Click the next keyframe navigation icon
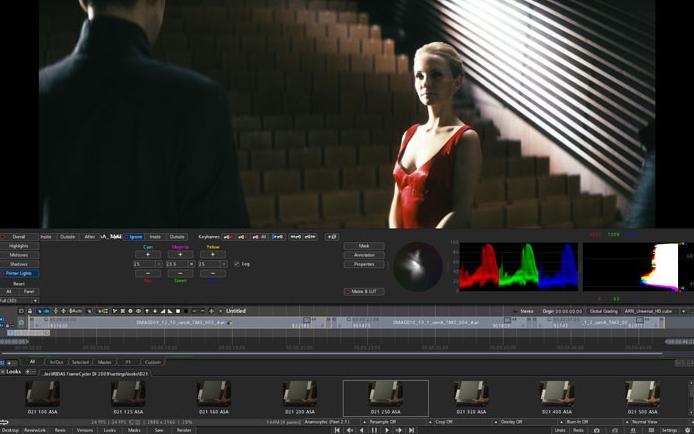Viewport: 694px width, 434px height. point(310,237)
